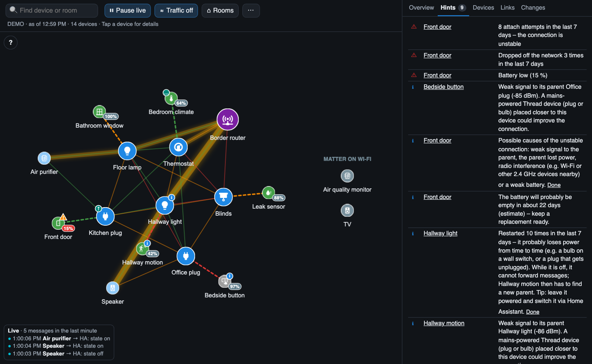Click the Bedside button device icon

click(x=225, y=282)
